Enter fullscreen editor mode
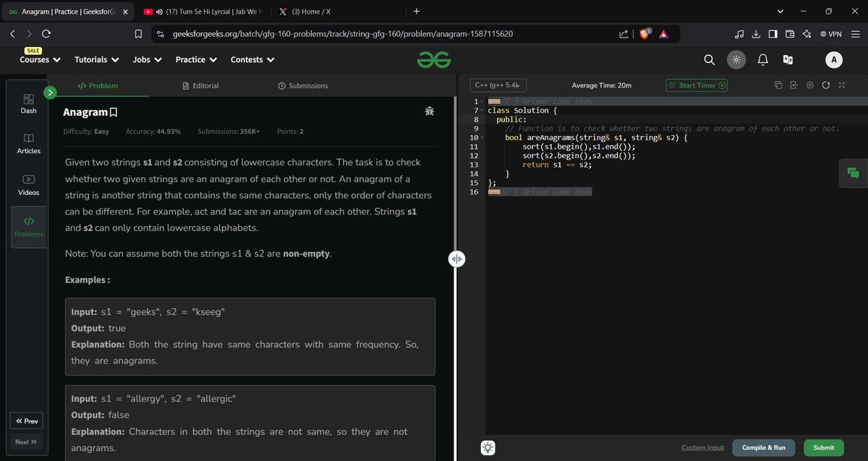868x461 pixels. click(841, 85)
